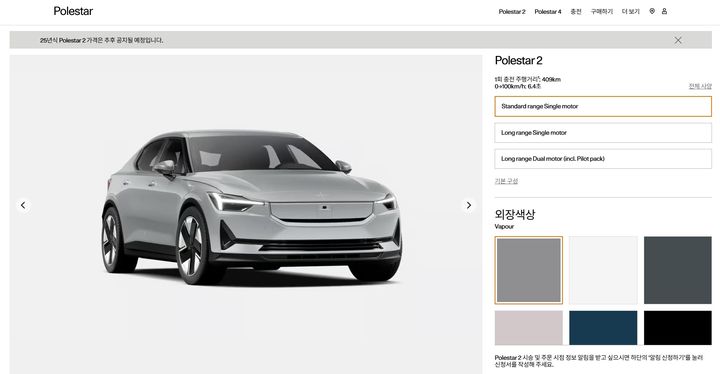Choose the white exterior color swatch
The height and width of the screenshot is (374, 720).
[x=603, y=270]
